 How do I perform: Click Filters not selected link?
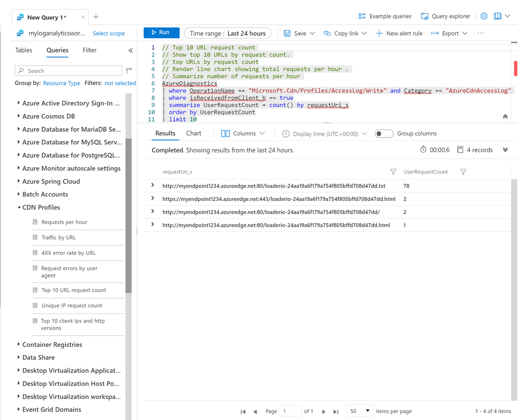coord(120,83)
